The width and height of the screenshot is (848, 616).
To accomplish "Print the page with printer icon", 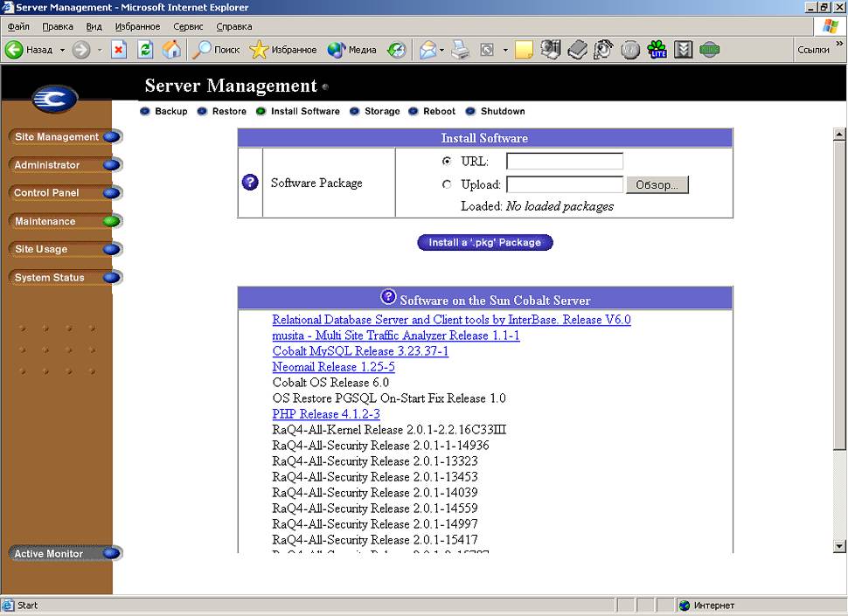I will tap(460, 50).
